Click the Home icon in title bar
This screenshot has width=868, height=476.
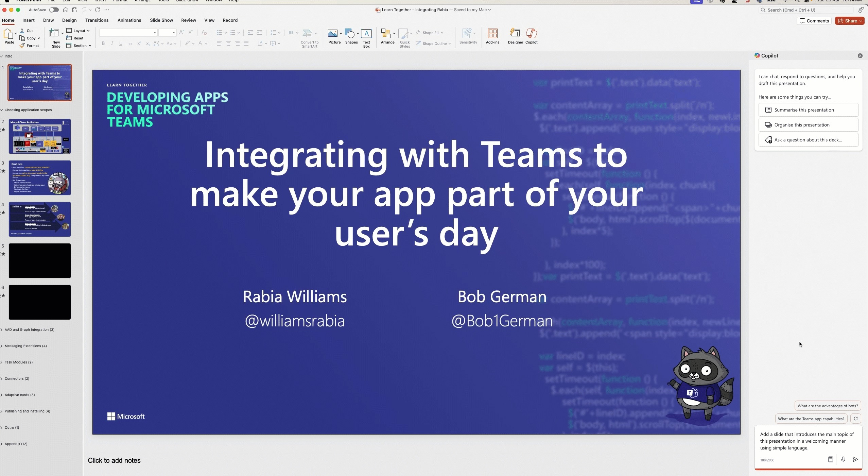coord(66,10)
